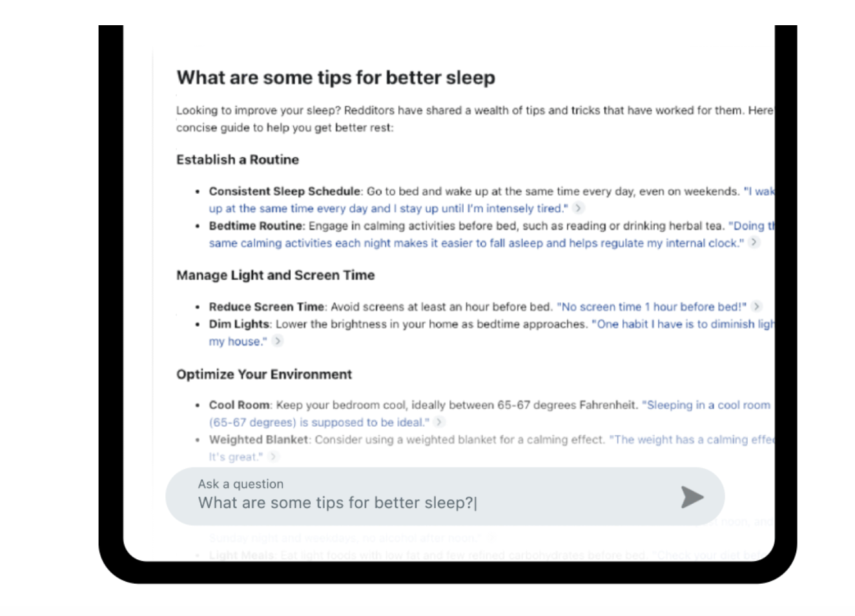Open chevron after "stay up until I'm intensely tired"
855x616 pixels.
point(579,208)
